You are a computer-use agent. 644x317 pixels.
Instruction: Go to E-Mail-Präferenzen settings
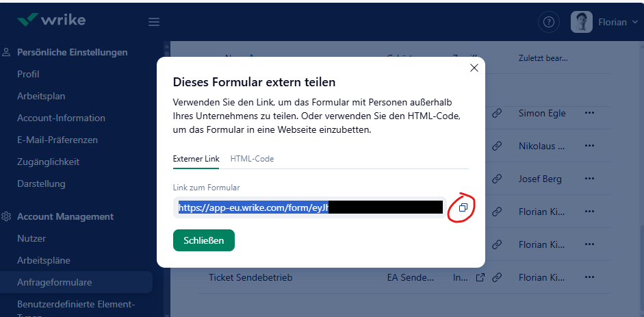(x=57, y=140)
